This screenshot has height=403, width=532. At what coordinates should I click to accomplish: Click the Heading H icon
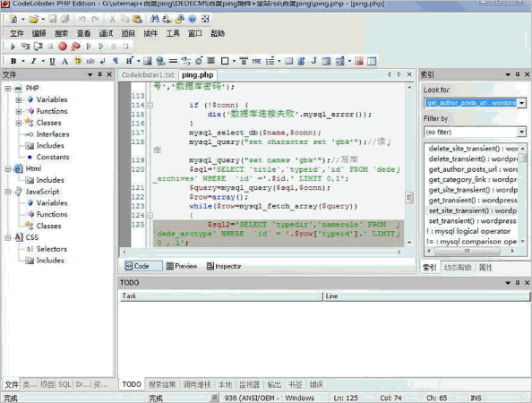[129, 61]
